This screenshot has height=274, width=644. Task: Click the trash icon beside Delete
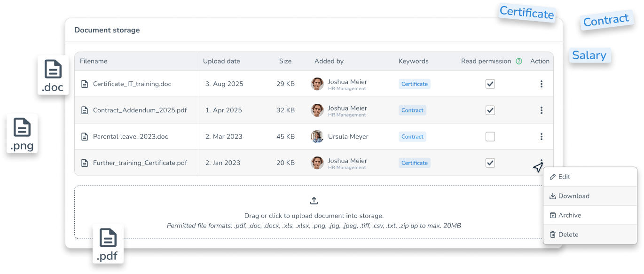pos(554,234)
